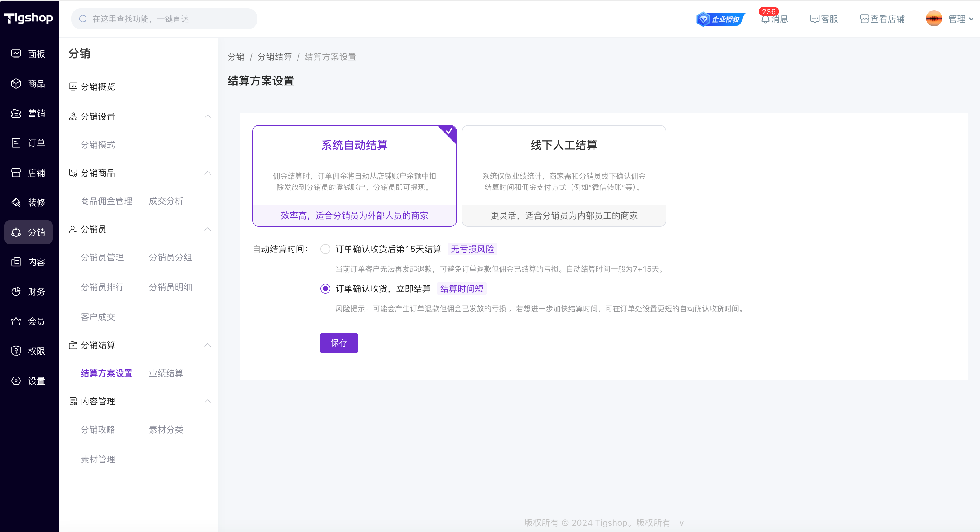Open the 会员 member crown icon
The height and width of the screenshot is (532, 980).
16,321
